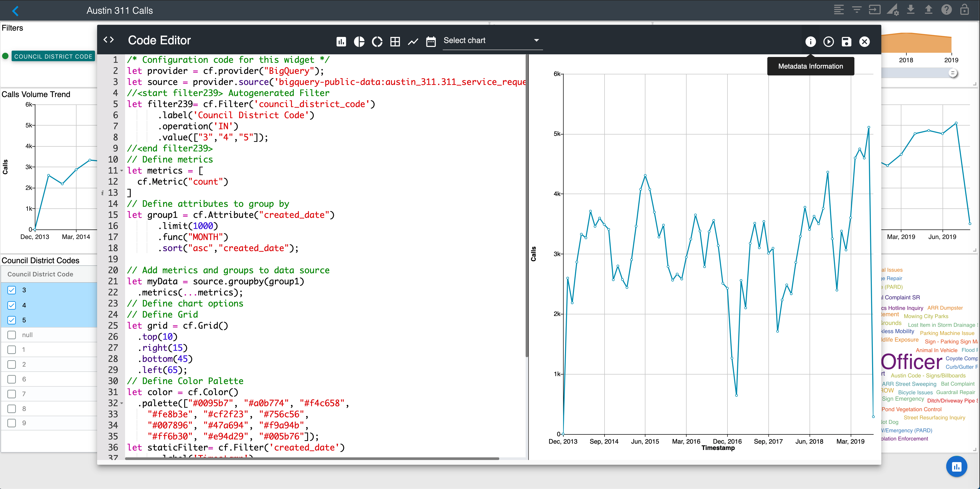Open the dashboard filter funnel icon

[x=856, y=9]
